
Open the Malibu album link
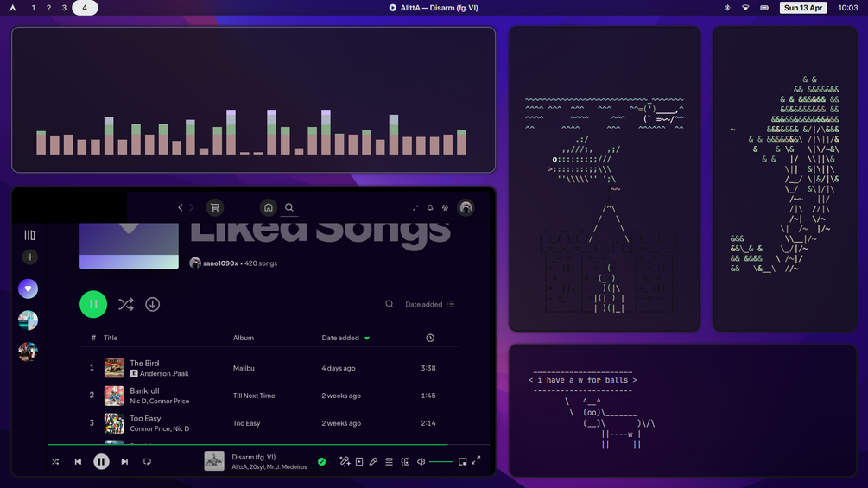pyautogui.click(x=244, y=368)
